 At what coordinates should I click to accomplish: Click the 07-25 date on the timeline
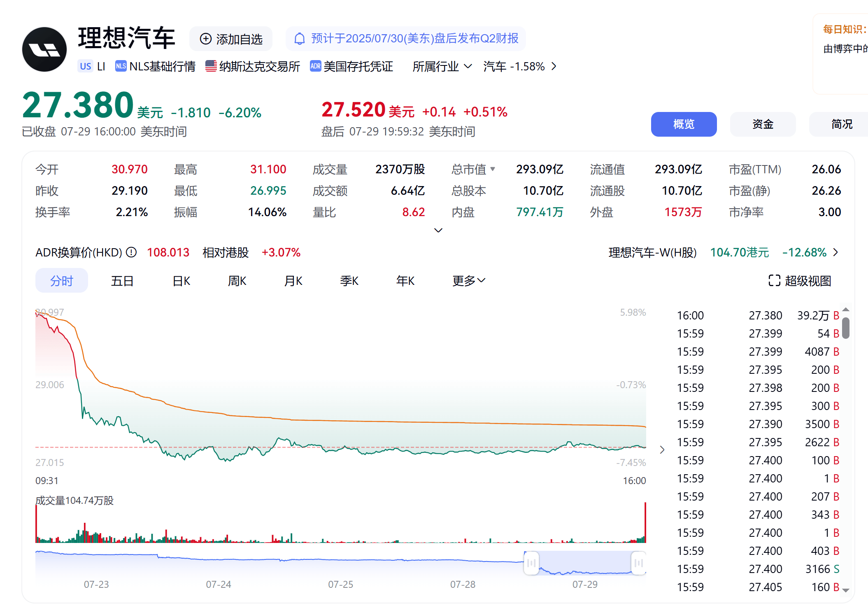tap(340, 584)
